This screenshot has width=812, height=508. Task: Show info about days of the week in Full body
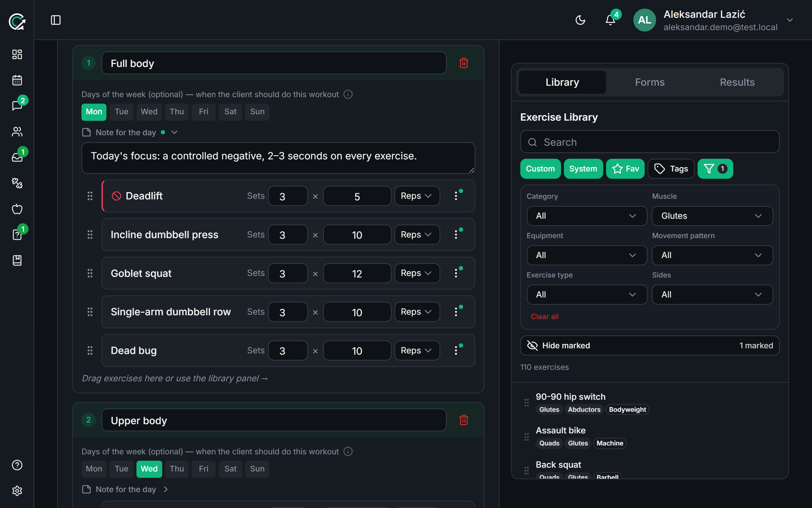348,94
